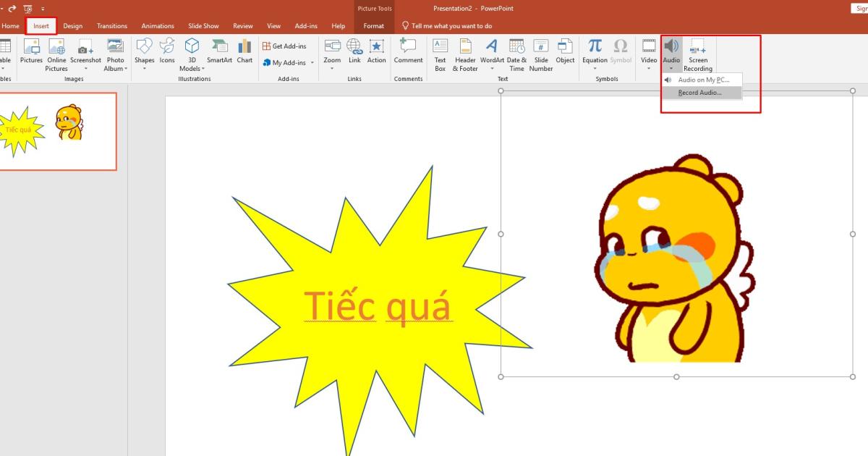Open the Add-ins tab
The width and height of the screenshot is (868, 456).
tap(306, 26)
